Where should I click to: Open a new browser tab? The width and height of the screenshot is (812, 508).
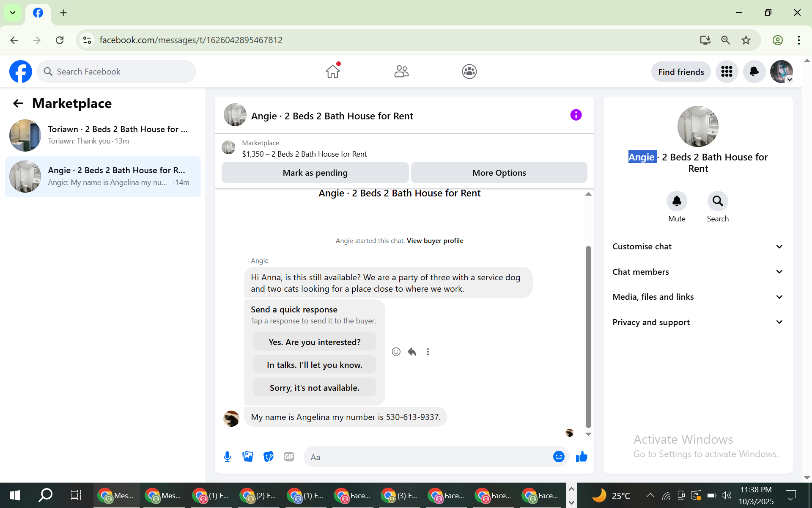tap(63, 13)
